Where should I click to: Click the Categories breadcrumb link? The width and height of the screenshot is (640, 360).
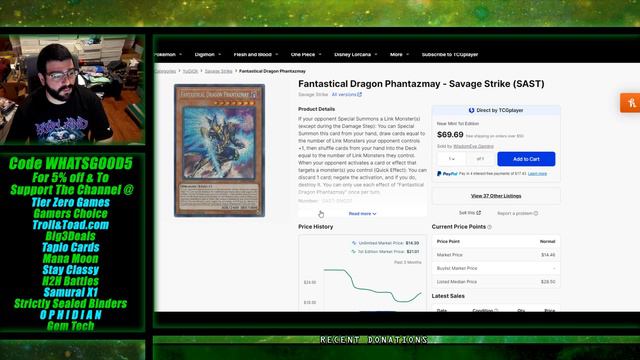click(165, 71)
